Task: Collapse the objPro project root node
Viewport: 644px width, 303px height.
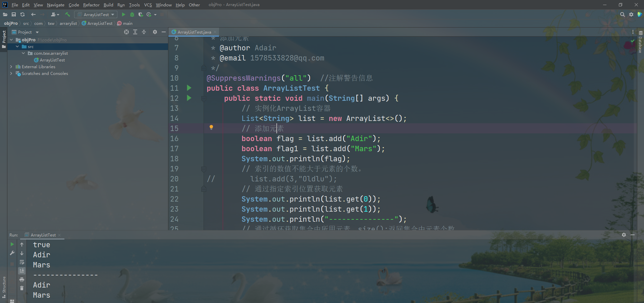Action: (x=11, y=40)
